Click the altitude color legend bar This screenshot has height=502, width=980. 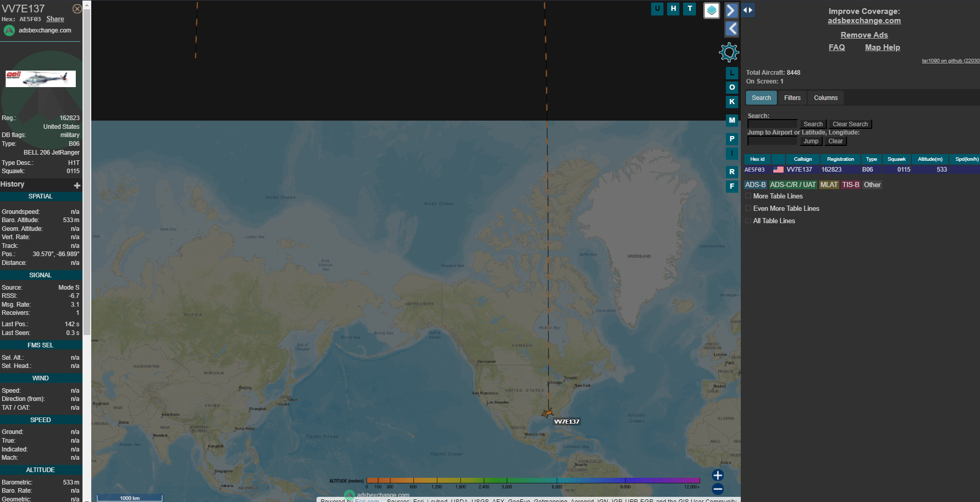click(x=533, y=480)
